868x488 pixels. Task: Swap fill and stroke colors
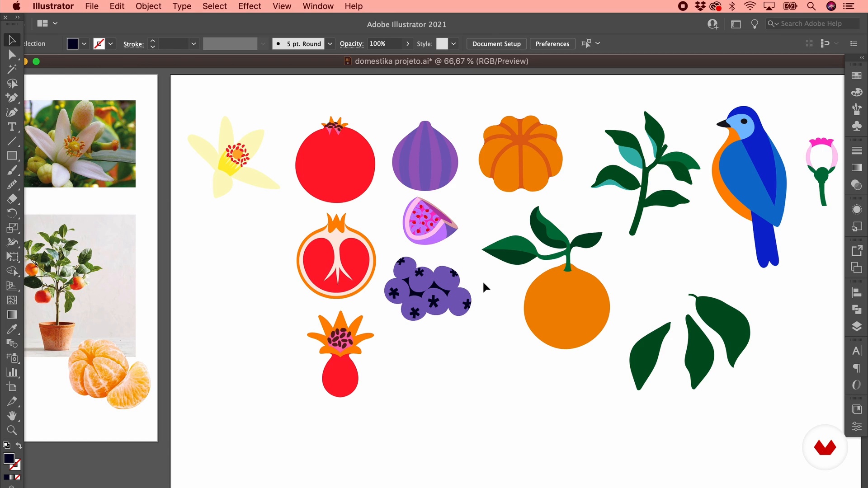(x=19, y=446)
